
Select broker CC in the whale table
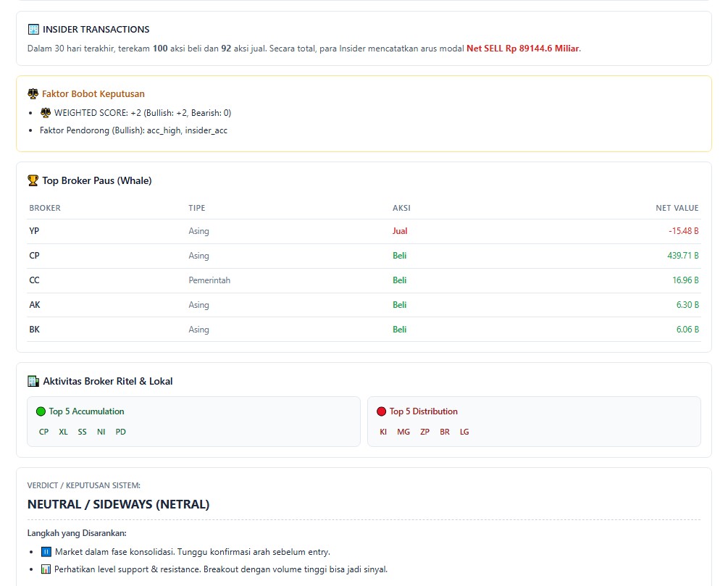pos(34,280)
